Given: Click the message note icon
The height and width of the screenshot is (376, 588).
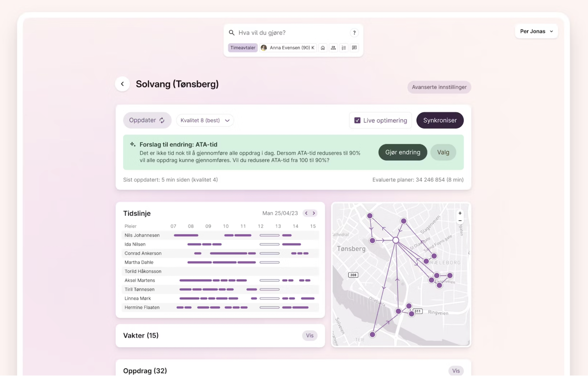Looking at the screenshot, I should click(354, 48).
